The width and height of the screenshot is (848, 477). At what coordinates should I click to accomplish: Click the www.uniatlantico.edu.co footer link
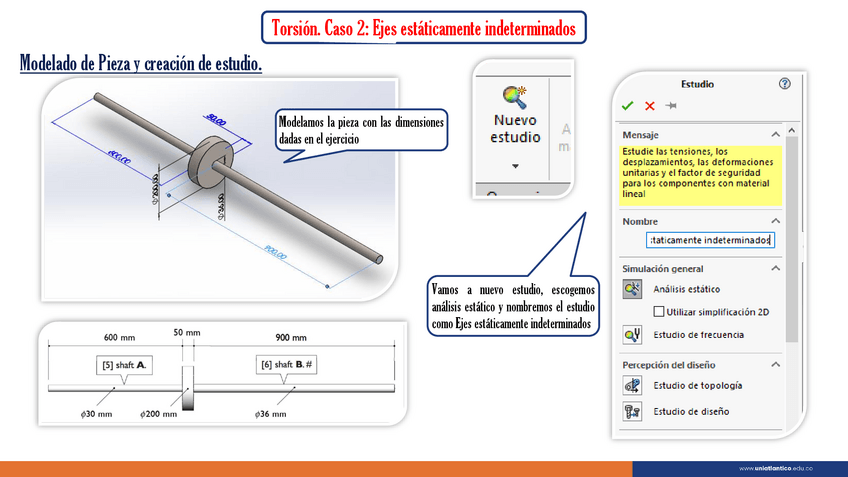pyautogui.click(x=776, y=468)
